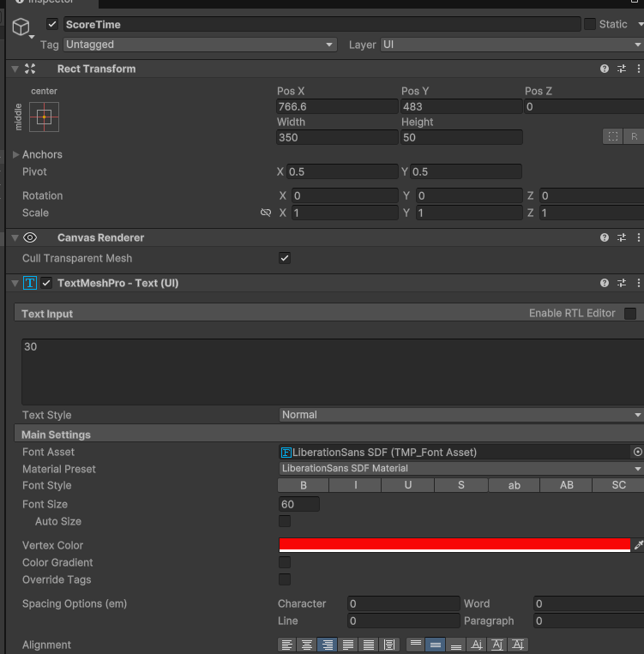Open TextMeshPro component more options menu
This screenshot has width=644, height=654.
(639, 283)
